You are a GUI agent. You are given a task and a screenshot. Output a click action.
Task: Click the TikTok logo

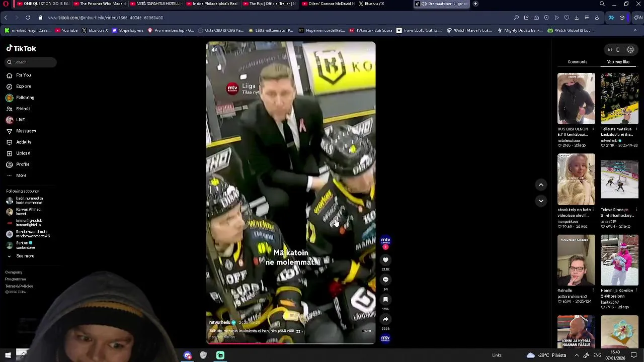click(21, 49)
